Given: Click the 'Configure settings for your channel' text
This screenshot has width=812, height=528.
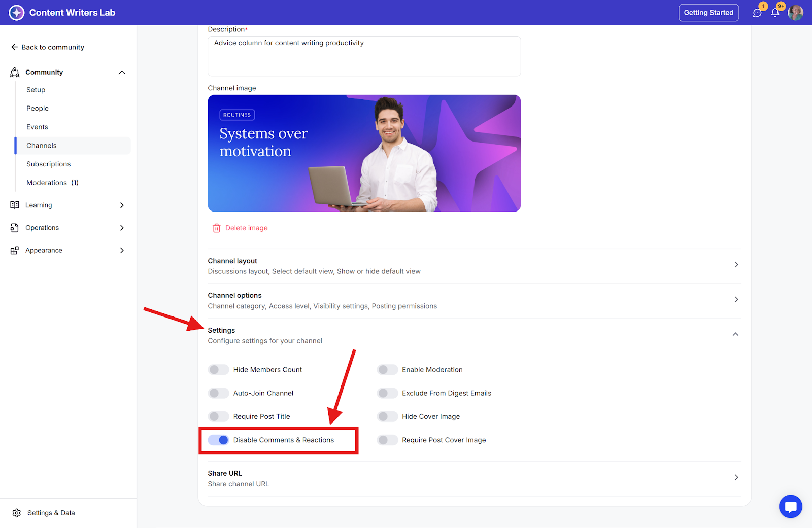Looking at the screenshot, I should (x=265, y=341).
